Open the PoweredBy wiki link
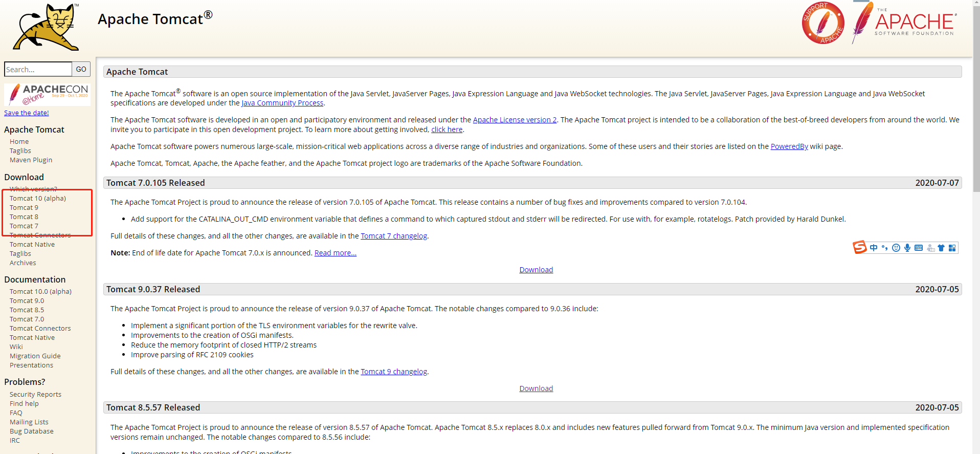Image resolution: width=980 pixels, height=454 pixels. pos(789,146)
